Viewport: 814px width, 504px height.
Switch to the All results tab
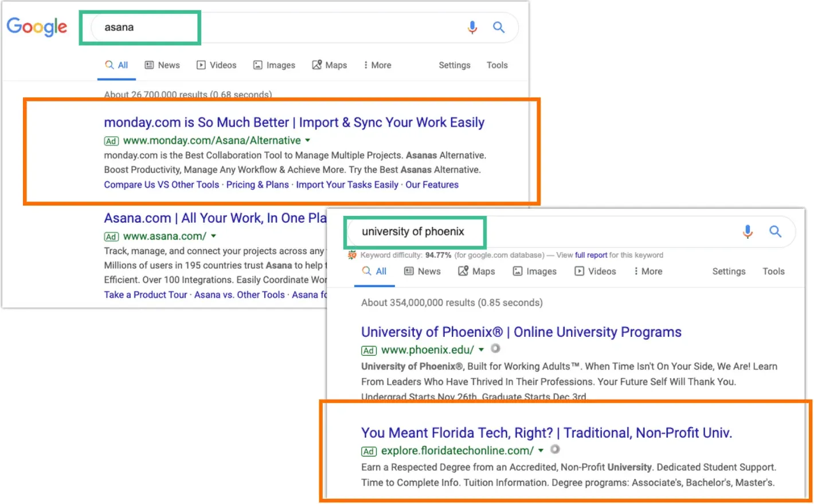(116, 65)
